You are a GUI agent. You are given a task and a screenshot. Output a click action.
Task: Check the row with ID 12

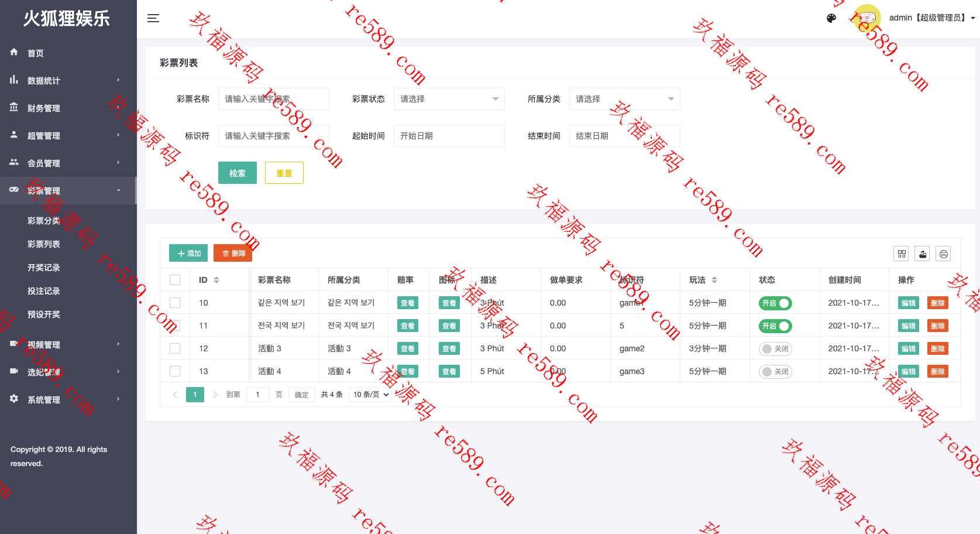[x=175, y=348]
